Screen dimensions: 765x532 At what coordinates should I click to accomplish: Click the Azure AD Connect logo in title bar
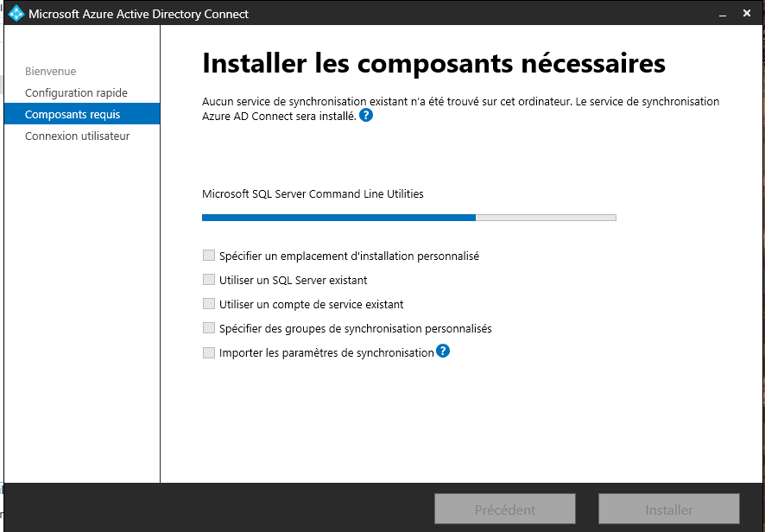tap(16, 14)
